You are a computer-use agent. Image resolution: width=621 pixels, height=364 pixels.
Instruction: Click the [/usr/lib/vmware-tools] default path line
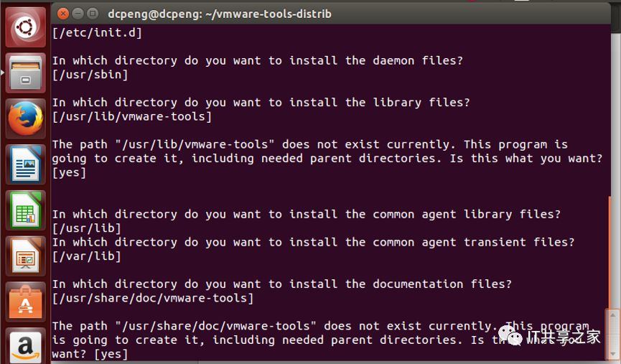tap(132, 116)
